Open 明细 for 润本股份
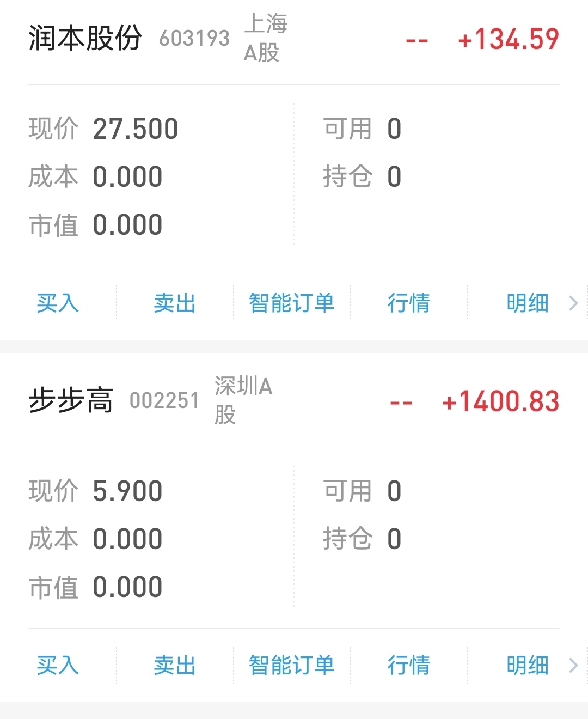 coord(527,303)
